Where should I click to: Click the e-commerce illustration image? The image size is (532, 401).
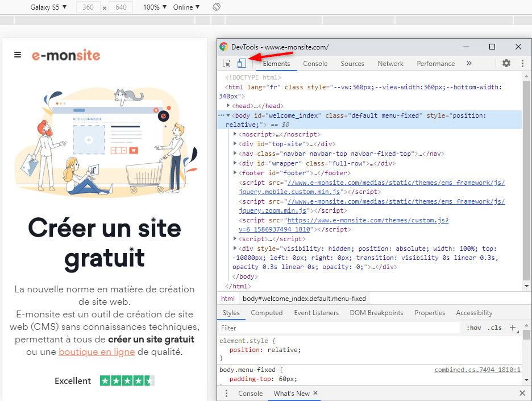(x=106, y=143)
